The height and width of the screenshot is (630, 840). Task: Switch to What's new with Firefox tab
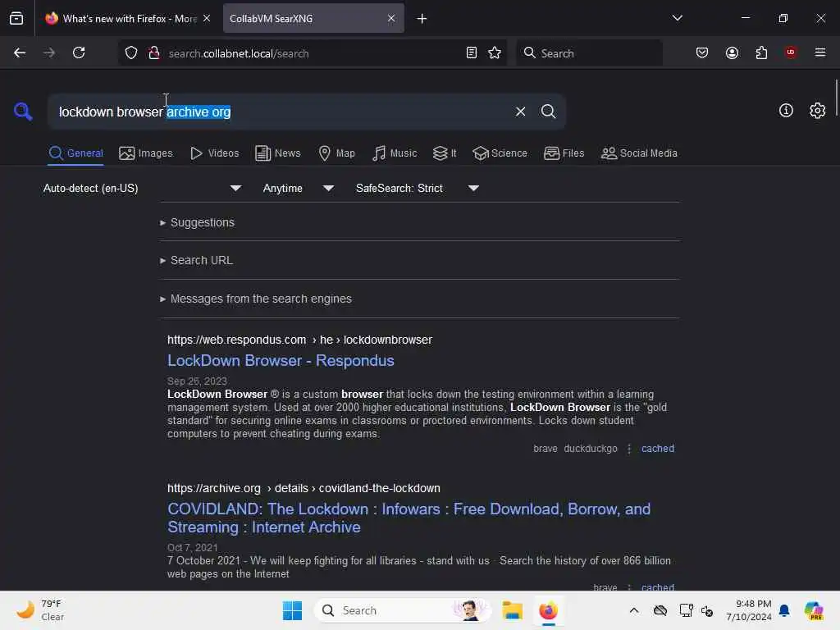pos(129,18)
